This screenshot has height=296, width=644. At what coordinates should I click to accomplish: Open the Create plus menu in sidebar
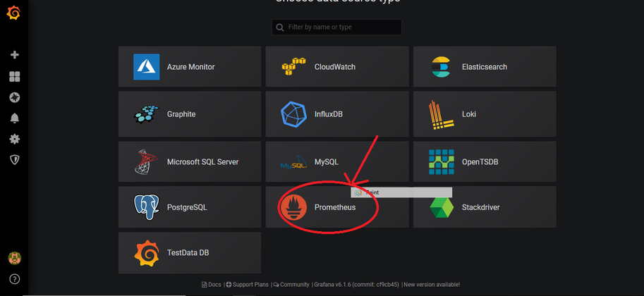[14, 55]
